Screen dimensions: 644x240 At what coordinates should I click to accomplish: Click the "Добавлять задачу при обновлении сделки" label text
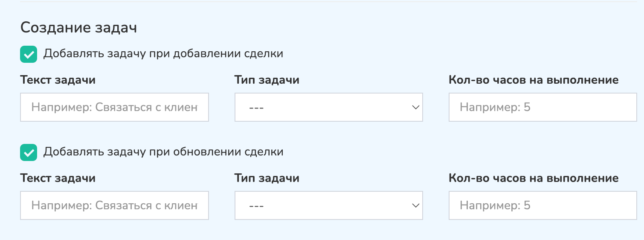(163, 152)
